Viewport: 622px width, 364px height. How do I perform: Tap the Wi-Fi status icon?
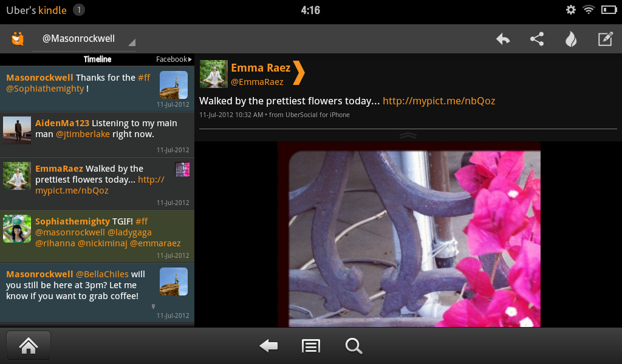click(x=588, y=10)
